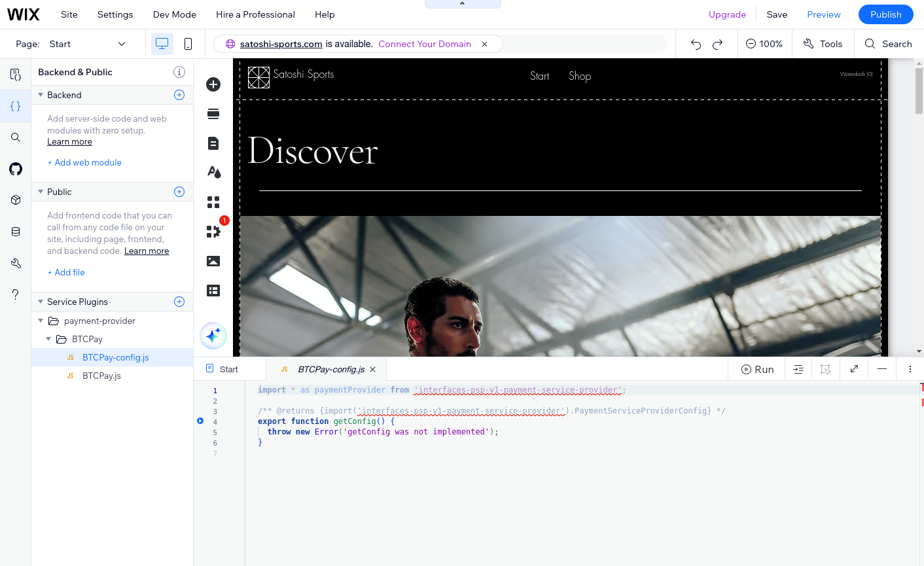
Task: Open the Add Elements panel
Action: coord(213,84)
